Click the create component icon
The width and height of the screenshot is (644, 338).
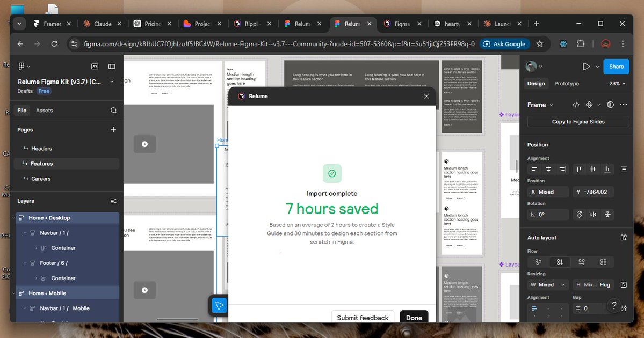589,105
